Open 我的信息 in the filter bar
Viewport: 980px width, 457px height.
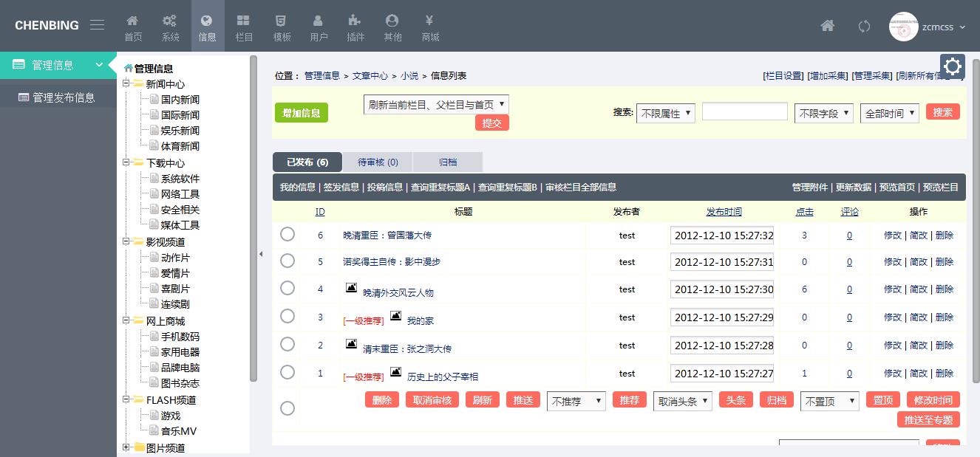[297, 188]
